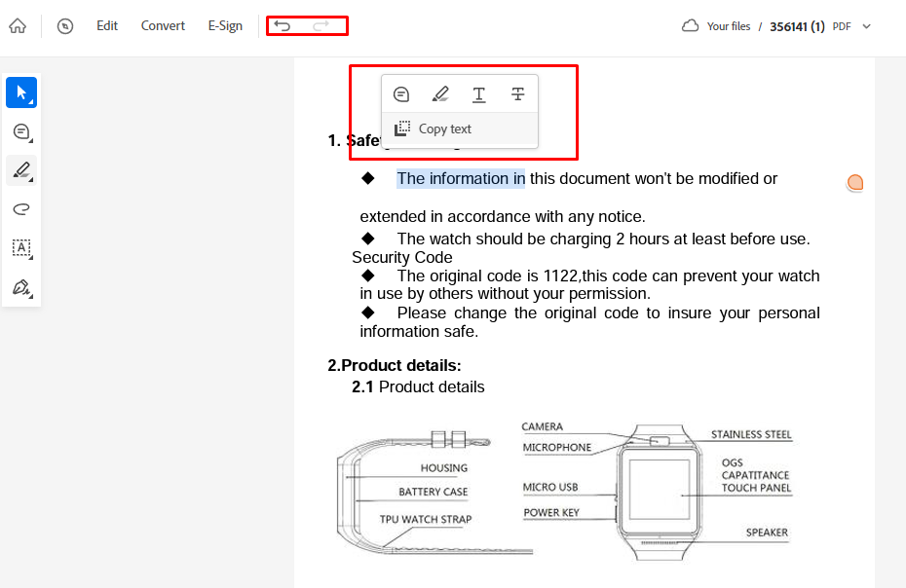Open the recent tools circular icon
The height and width of the screenshot is (588, 906).
(x=65, y=26)
